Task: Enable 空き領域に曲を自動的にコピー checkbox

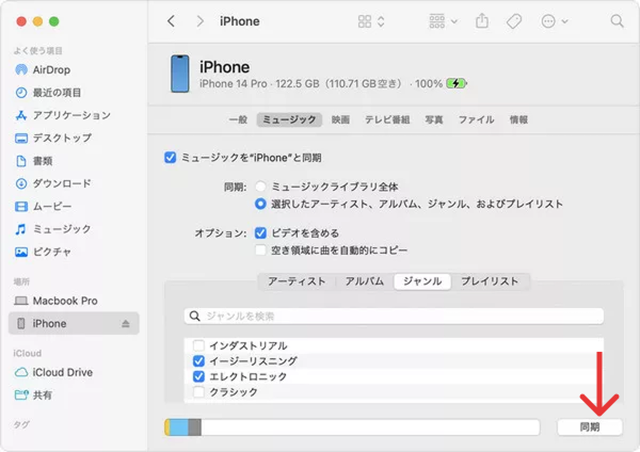Action: [x=260, y=250]
